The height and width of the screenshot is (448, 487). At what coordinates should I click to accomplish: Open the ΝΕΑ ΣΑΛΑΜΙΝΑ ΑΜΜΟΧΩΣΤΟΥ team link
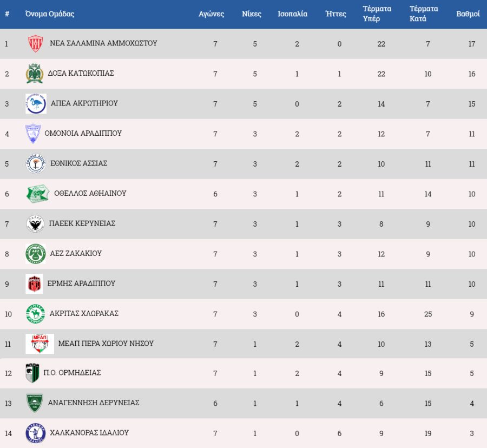pyautogui.click(x=103, y=43)
